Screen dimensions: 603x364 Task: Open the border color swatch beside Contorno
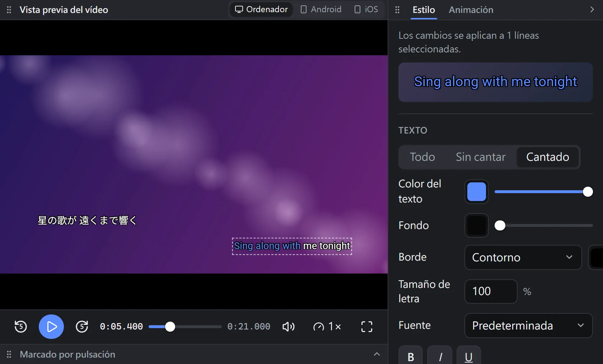(596, 257)
